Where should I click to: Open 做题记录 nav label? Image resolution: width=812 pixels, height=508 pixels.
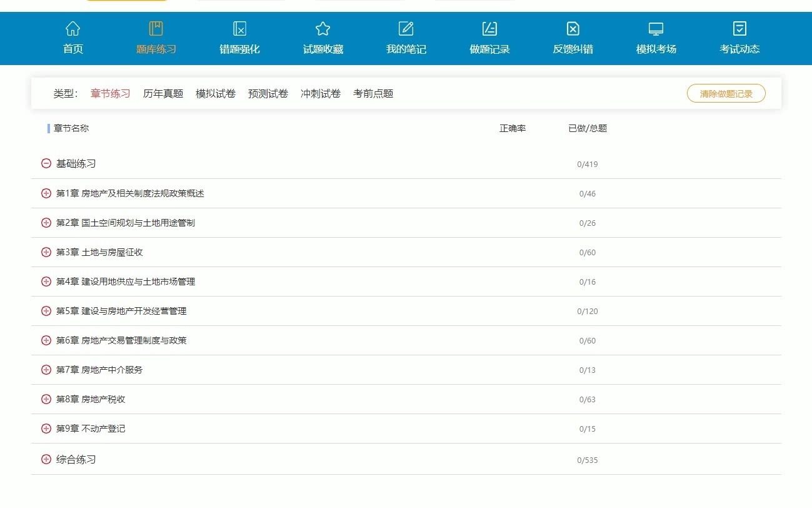click(489, 49)
